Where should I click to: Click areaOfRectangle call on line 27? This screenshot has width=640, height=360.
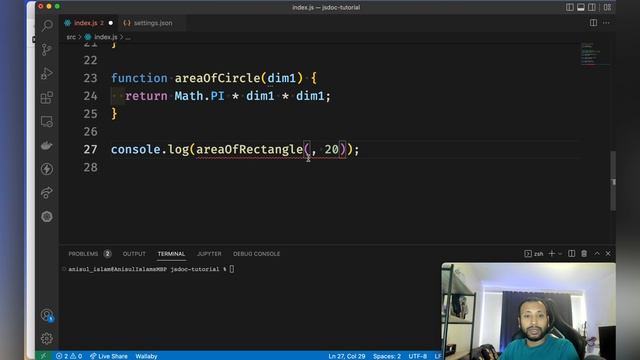(249, 149)
